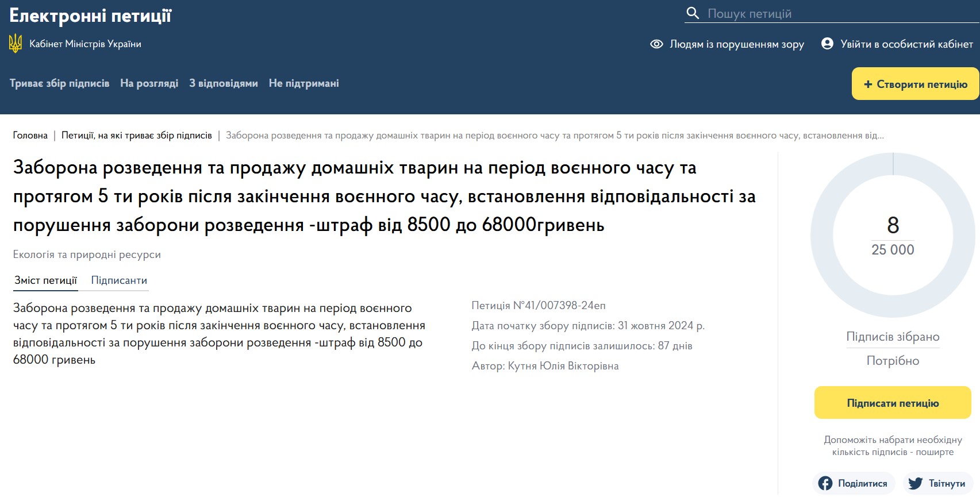Click the user profile avatar icon
Screen dimensions: 980x501
[827, 44]
